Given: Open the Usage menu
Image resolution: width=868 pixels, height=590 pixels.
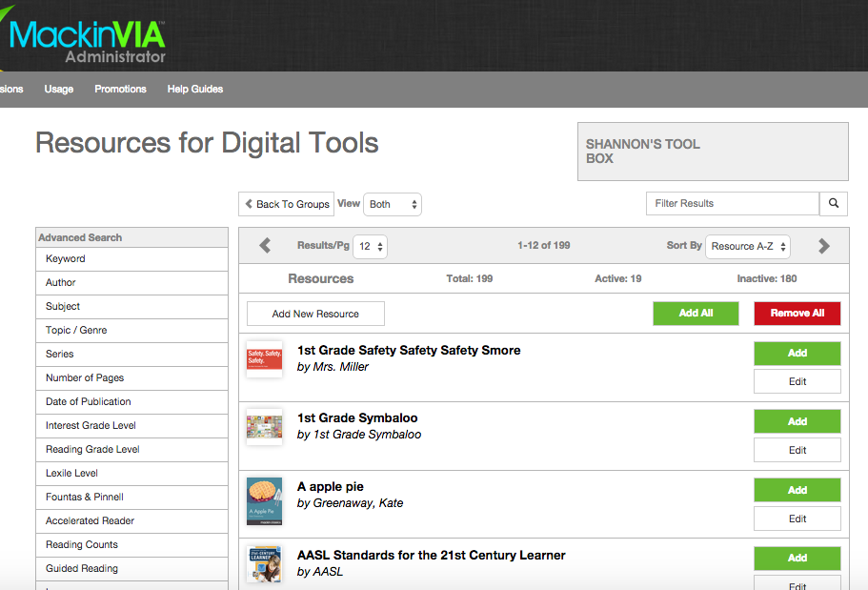Looking at the screenshot, I should tap(58, 89).
